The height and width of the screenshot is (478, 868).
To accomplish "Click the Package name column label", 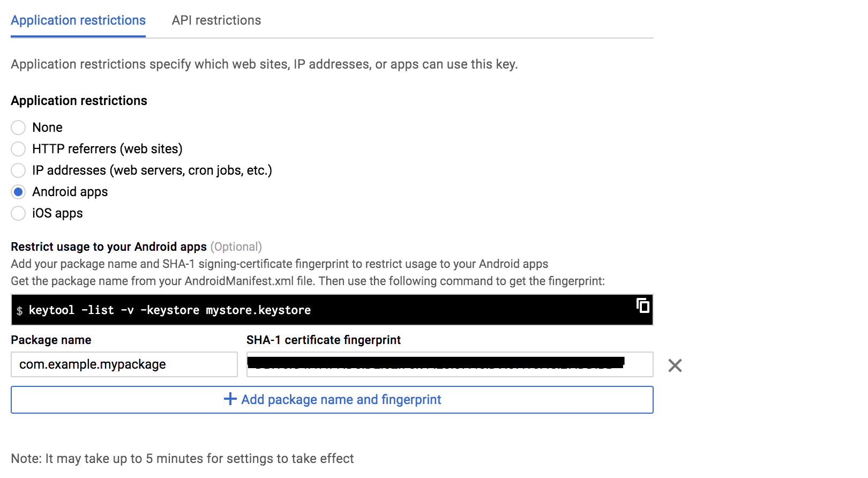I will click(x=51, y=340).
